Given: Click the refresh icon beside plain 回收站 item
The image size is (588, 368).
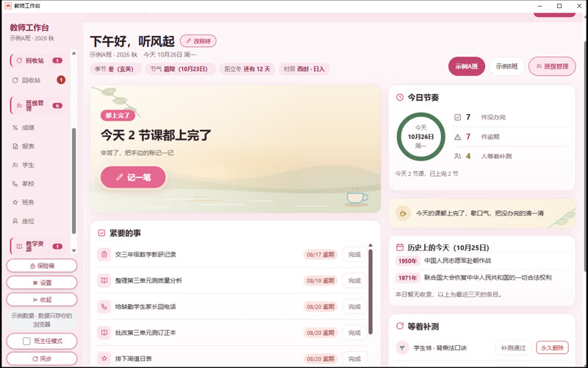Looking at the screenshot, I should (x=15, y=80).
